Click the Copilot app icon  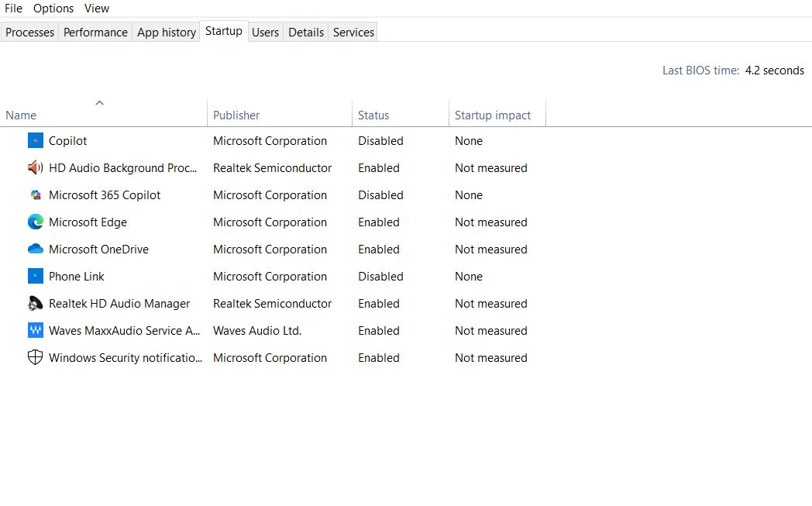pyautogui.click(x=35, y=140)
